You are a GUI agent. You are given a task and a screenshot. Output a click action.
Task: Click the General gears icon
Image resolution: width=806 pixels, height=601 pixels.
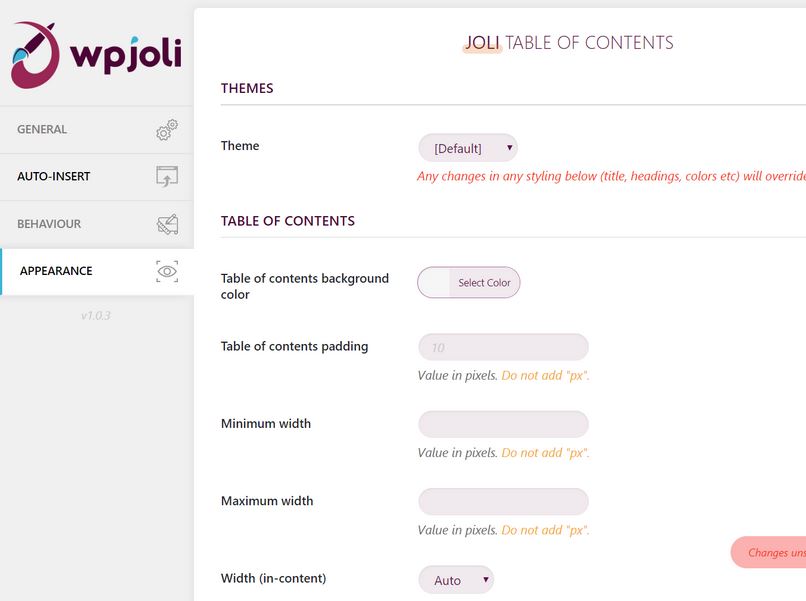(x=167, y=130)
